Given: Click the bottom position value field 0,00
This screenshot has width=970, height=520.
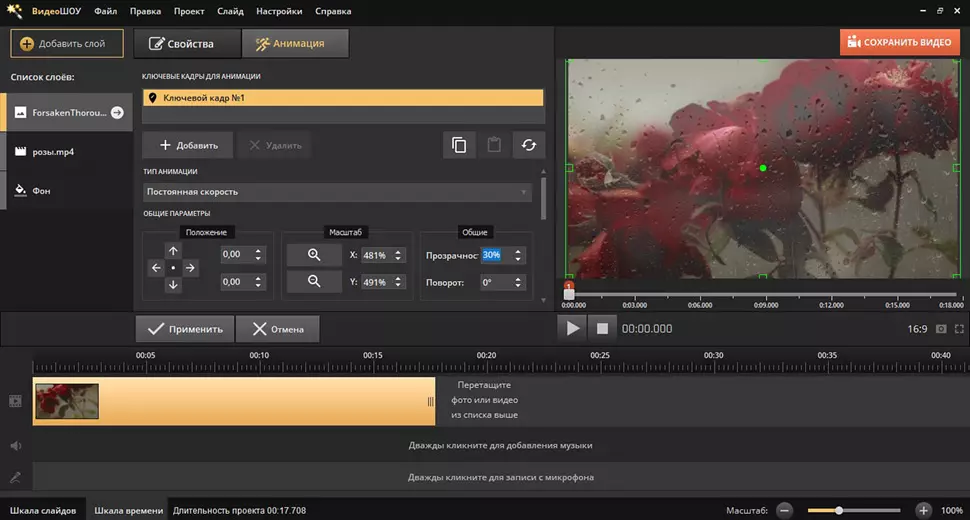Looking at the screenshot, I should (237, 281).
